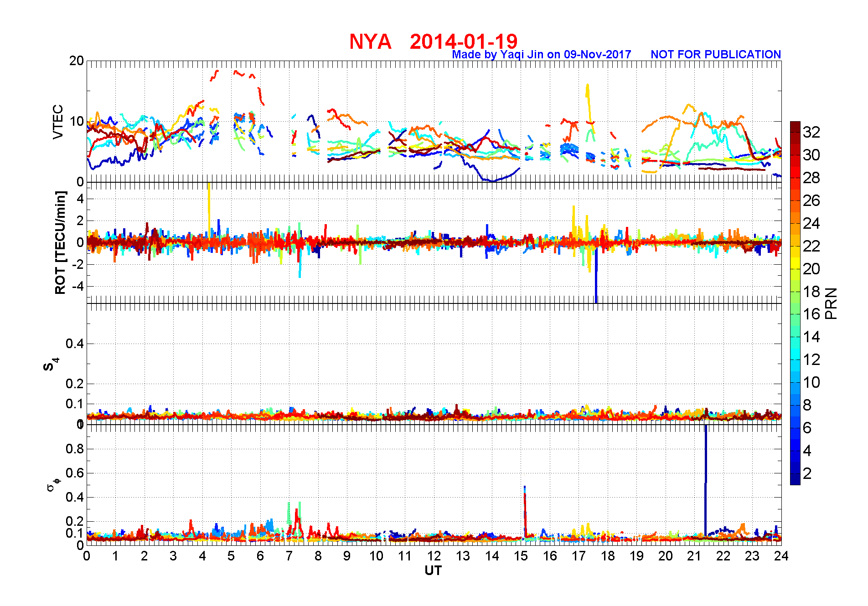Click sigma-phi axis tick "0.6"

[75, 473]
